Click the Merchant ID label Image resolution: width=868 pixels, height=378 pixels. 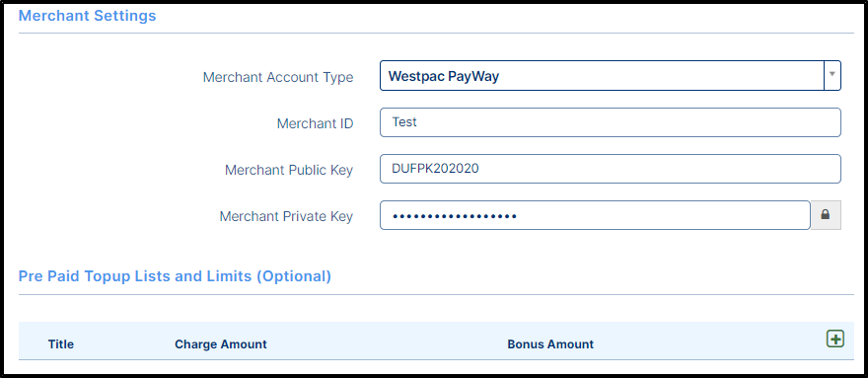(315, 123)
